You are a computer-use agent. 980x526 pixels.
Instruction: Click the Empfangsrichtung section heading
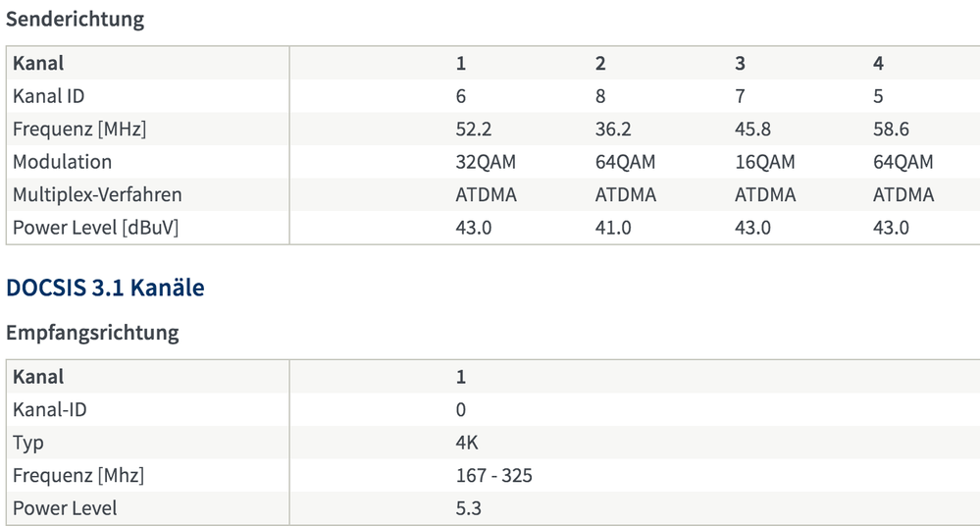[92, 333]
